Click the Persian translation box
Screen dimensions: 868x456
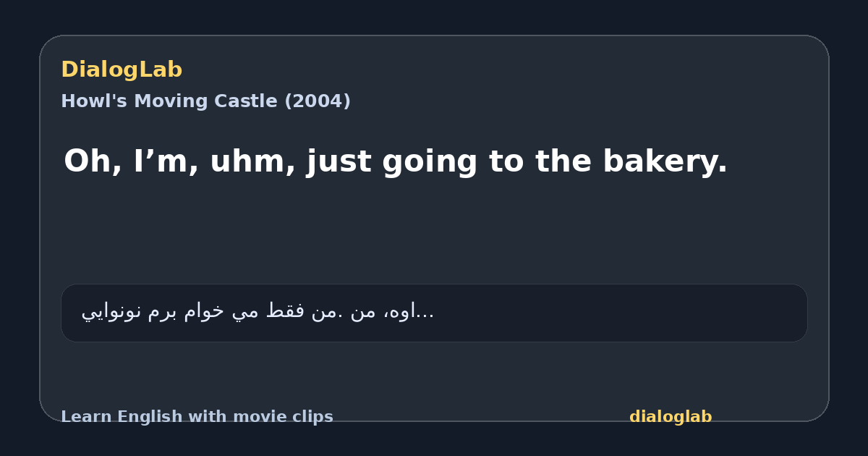pos(434,313)
